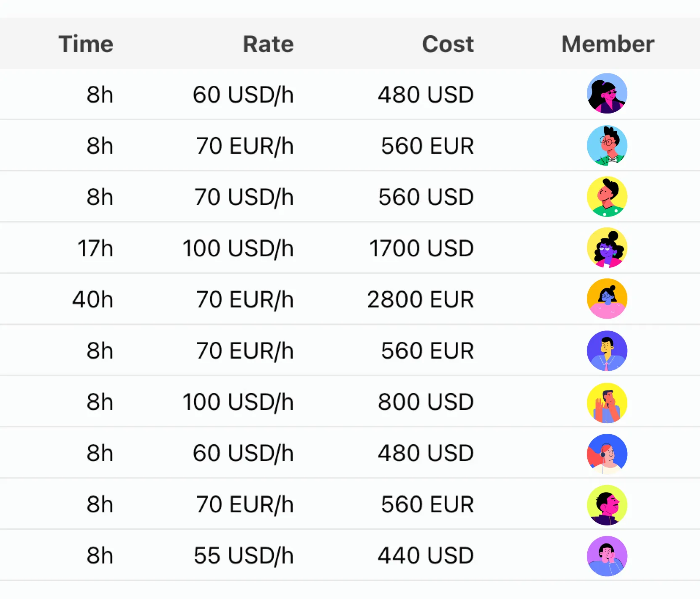The width and height of the screenshot is (700, 599).
Task: Select the 17h time cell
Action: click(x=95, y=248)
